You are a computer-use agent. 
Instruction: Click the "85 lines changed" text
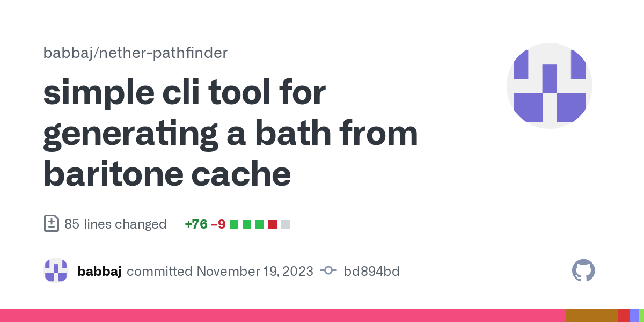(115, 224)
